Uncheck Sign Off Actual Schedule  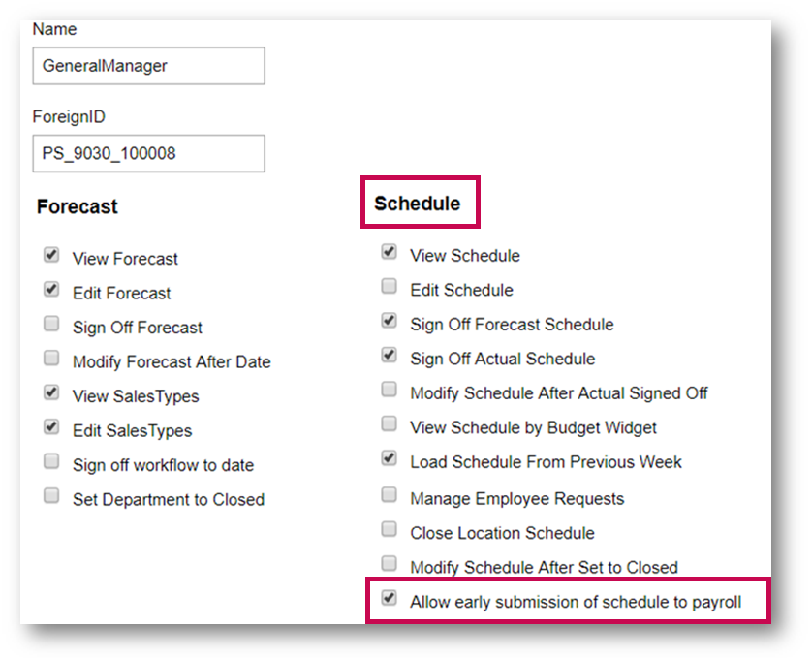pos(389,357)
